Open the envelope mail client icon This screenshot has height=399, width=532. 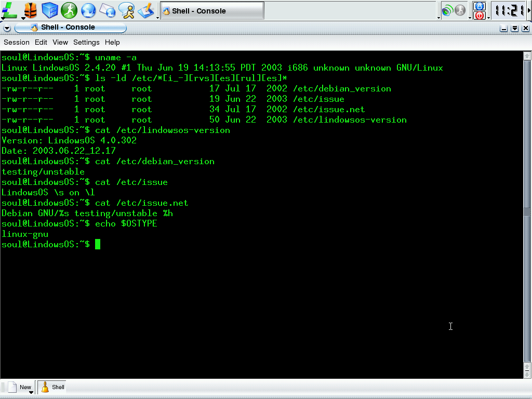click(x=107, y=10)
